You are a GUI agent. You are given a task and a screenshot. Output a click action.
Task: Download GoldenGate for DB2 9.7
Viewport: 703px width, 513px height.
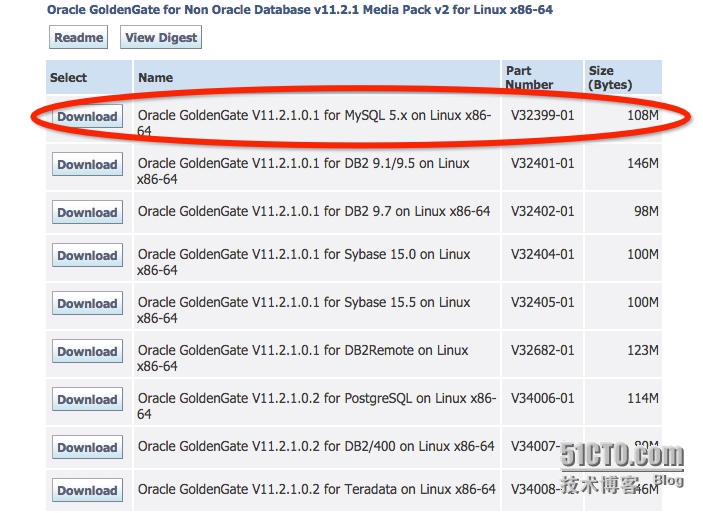click(87, 212)
